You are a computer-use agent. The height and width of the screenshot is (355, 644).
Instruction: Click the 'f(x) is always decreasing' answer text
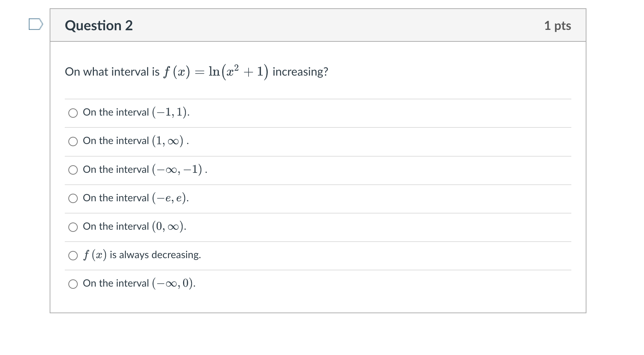click(142, 255)
